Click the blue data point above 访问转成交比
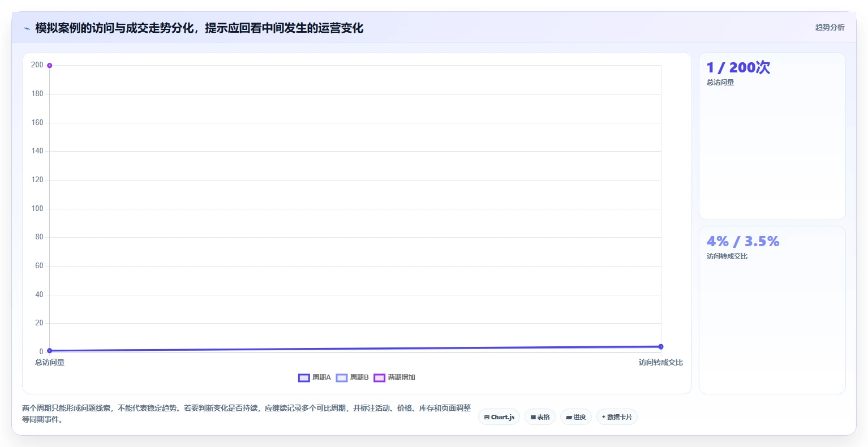This screenshot has width=868, height=447. pos(661,347)
